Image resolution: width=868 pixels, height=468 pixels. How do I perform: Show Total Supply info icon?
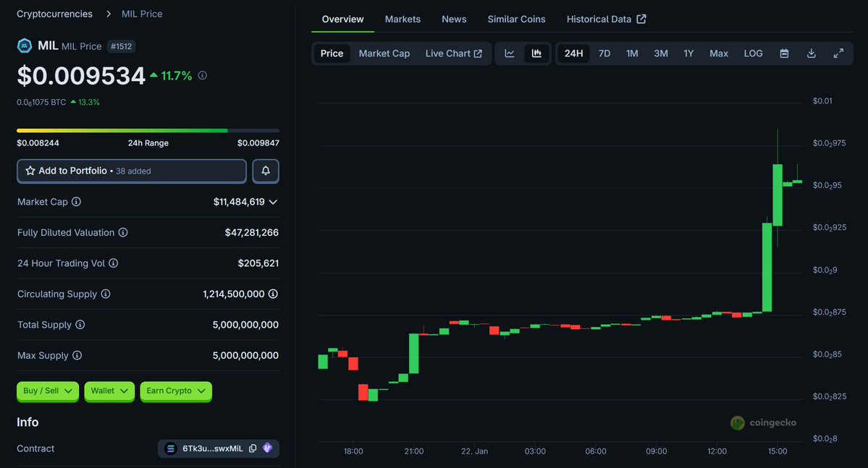tap(80, 325)
